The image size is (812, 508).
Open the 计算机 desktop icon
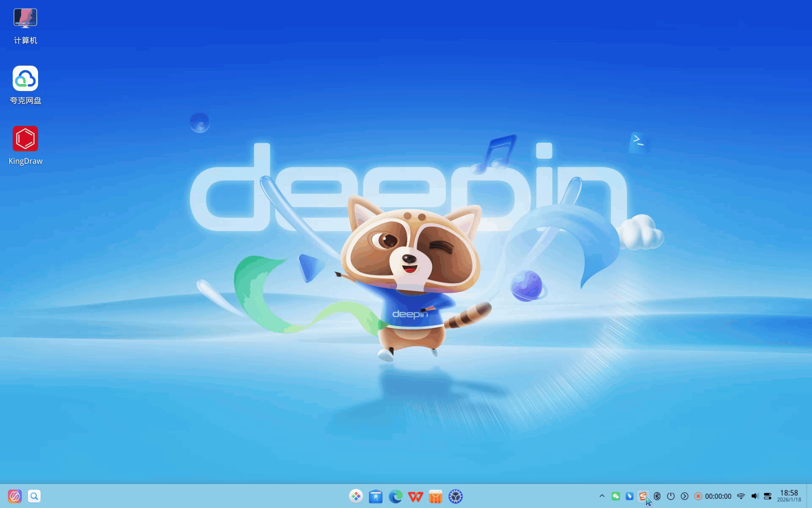point(25,26)
